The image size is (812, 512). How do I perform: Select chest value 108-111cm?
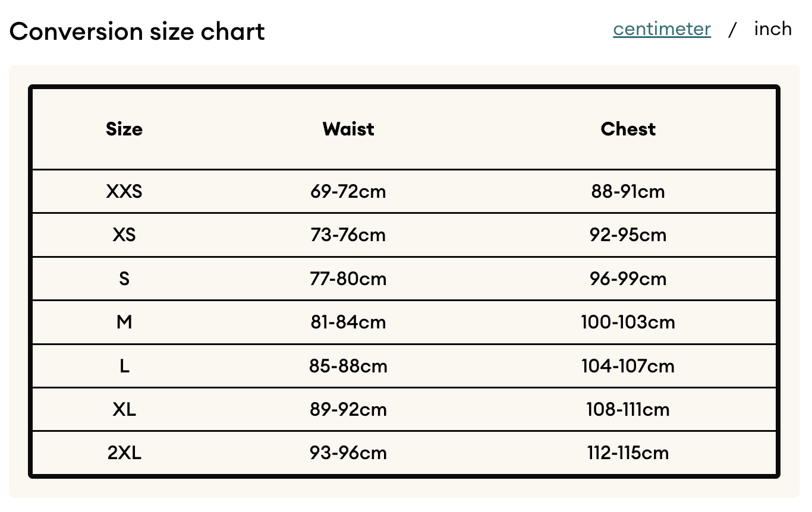coord(628,410)
